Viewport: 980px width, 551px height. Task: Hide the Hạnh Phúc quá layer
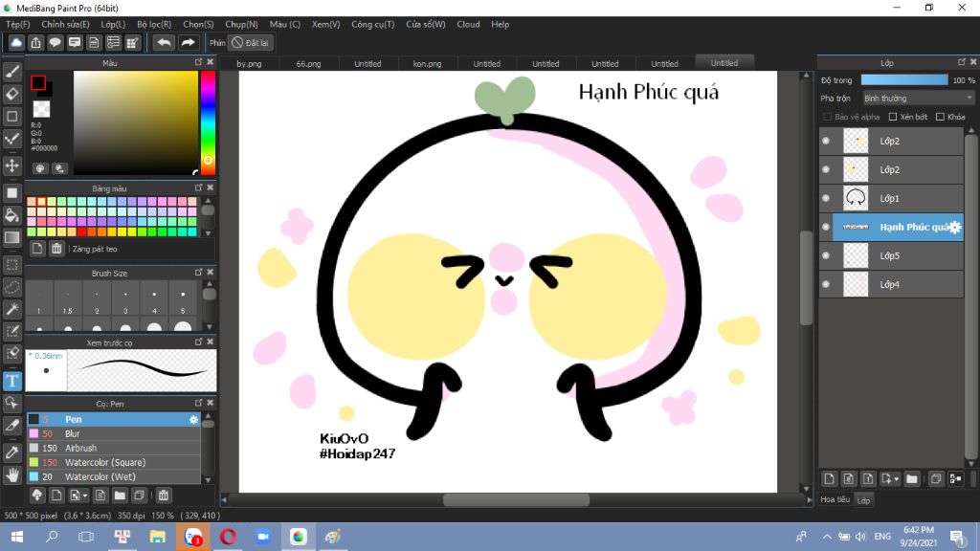[826, 228]
